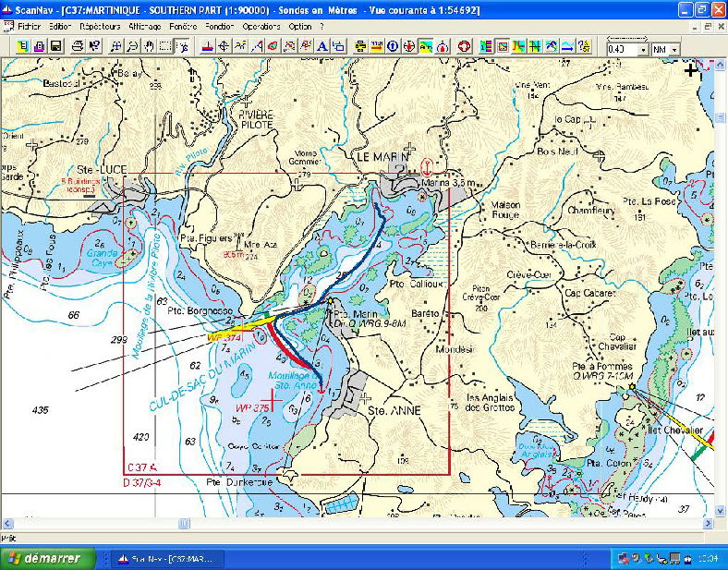The width and height of the screenshot is (728, 570).
Task: Click the ScanNav taskbar button
Action: point(168,558)
